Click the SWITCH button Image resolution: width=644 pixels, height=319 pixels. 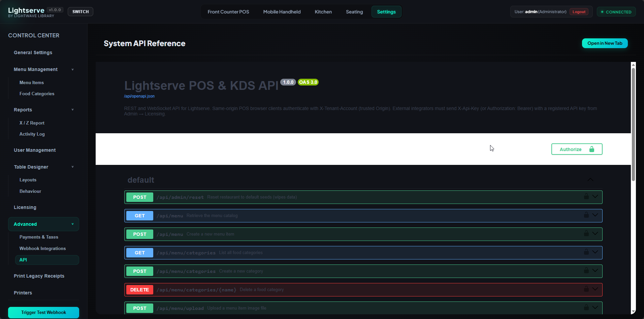point(80,11)
